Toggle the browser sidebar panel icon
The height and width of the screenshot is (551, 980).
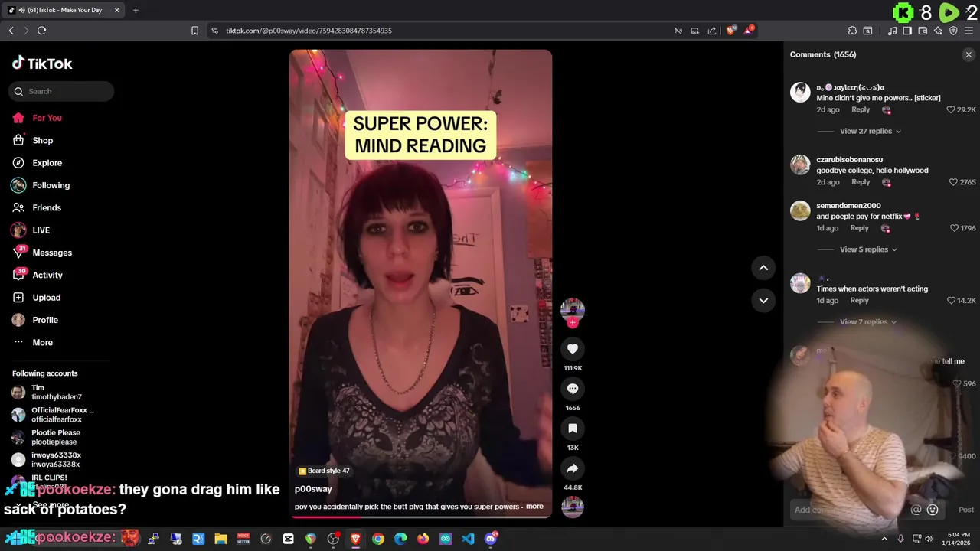click(907, 31)
